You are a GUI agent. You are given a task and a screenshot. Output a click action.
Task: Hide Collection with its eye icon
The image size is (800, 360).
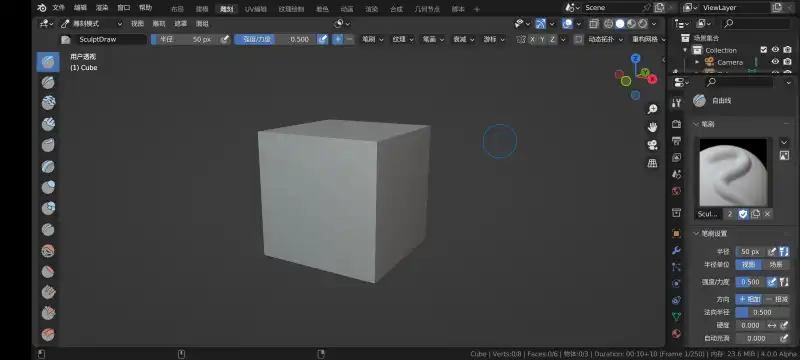tap(775, 49)
